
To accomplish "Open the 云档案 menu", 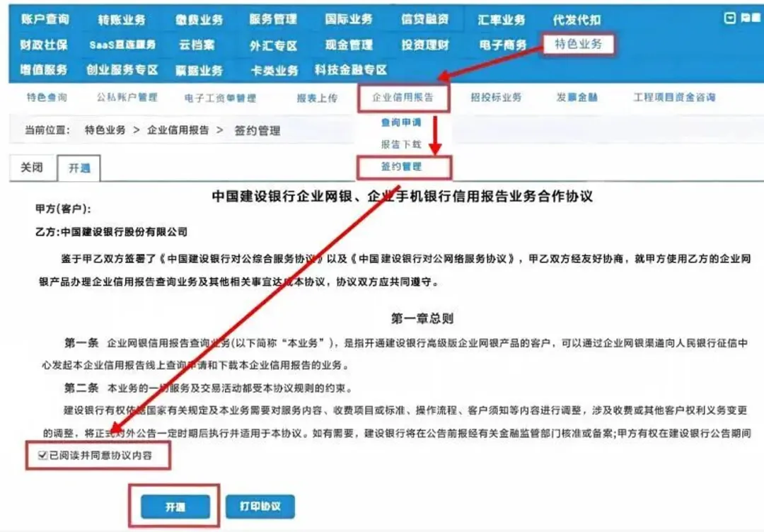I will [x=197, y=45].
